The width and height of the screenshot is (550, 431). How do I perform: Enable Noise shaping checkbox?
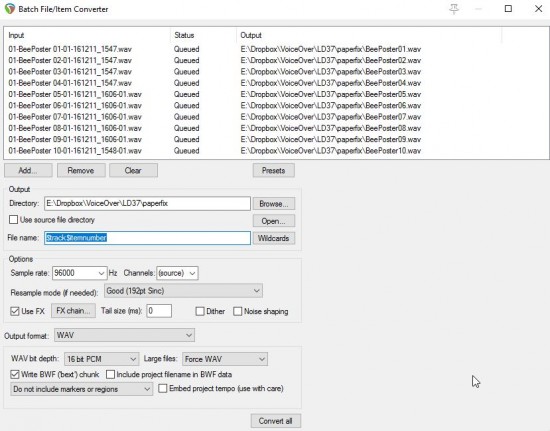point(237,311)
